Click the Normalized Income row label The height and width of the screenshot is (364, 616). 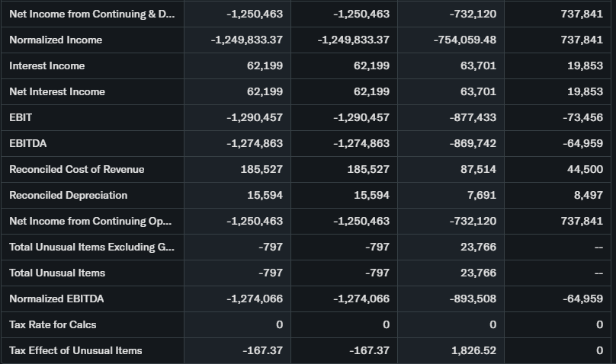coord(56,40)
